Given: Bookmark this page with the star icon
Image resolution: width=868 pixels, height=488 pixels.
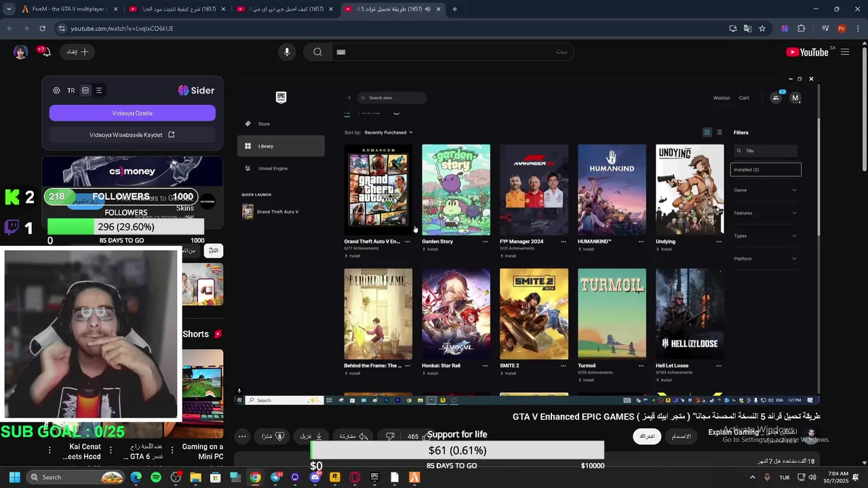Looking at the screenshot, I should coord(762,28).
